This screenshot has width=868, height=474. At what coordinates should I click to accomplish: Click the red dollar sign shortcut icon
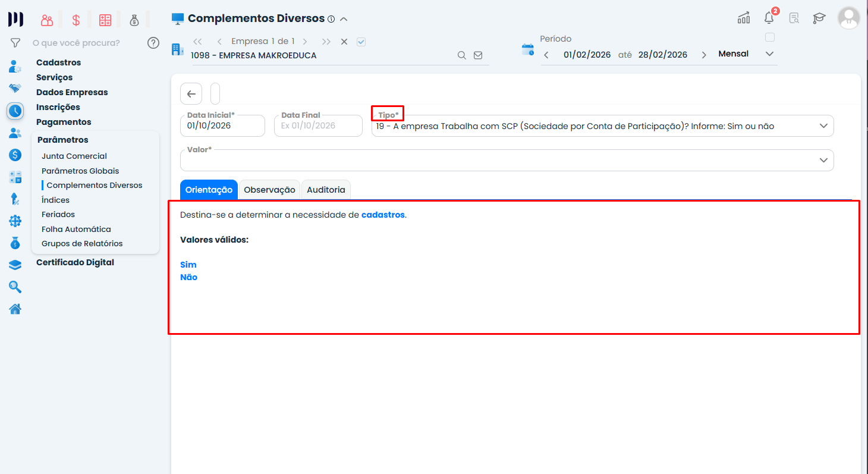76,20
